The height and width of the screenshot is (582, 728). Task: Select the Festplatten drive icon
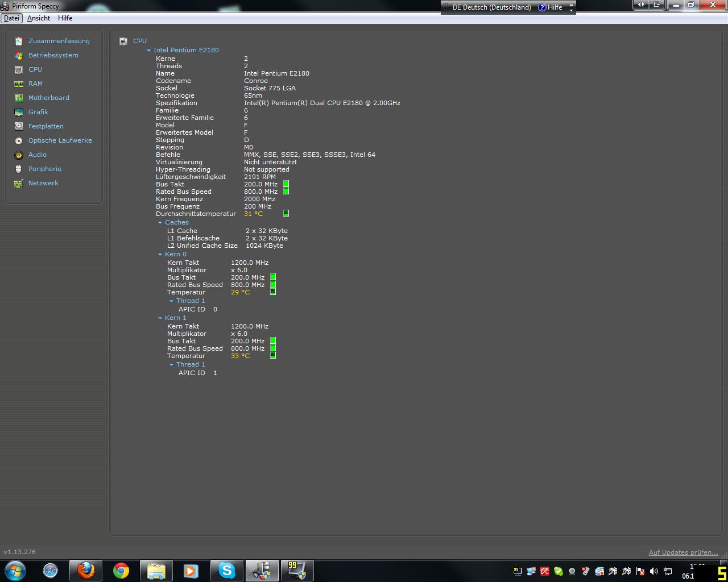pos(19,126)
